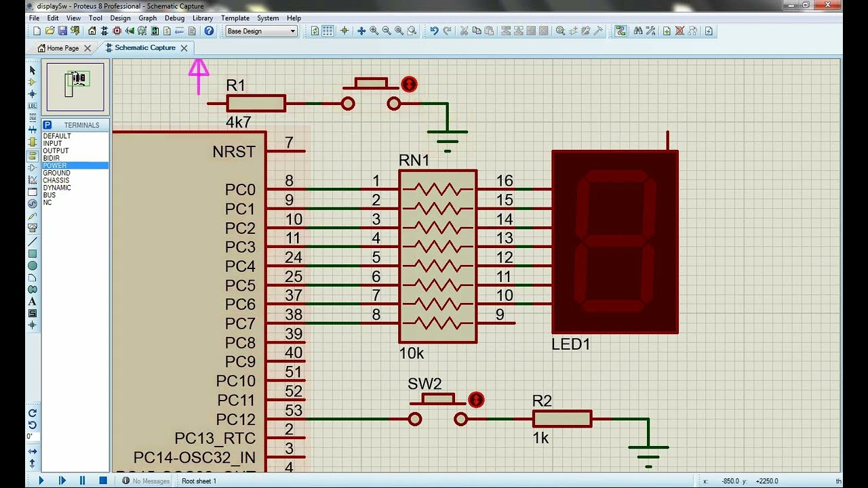The image size is (868, 488).
Task: Select the 2D Graphics Text 'A' tool
Action: tap(32, 302)
